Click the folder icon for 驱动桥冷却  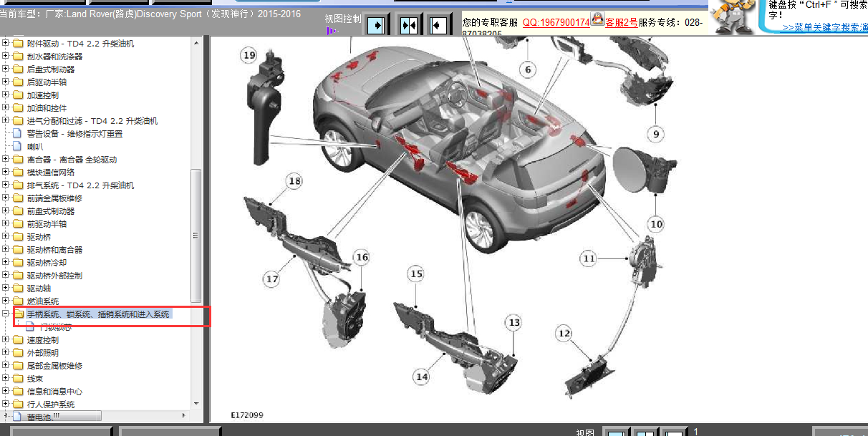[x=18, y=263]
